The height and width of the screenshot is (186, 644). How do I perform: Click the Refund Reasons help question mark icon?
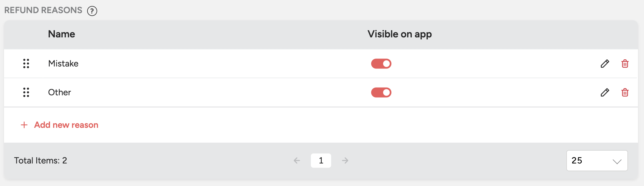(x=92, y=11)
